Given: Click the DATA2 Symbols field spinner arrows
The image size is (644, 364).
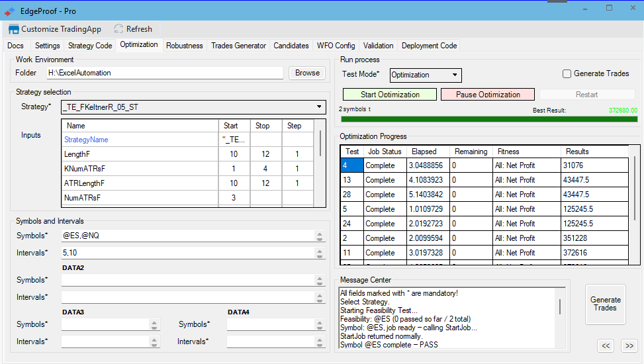Looking at the screenshot, I should tap(320, 281).
